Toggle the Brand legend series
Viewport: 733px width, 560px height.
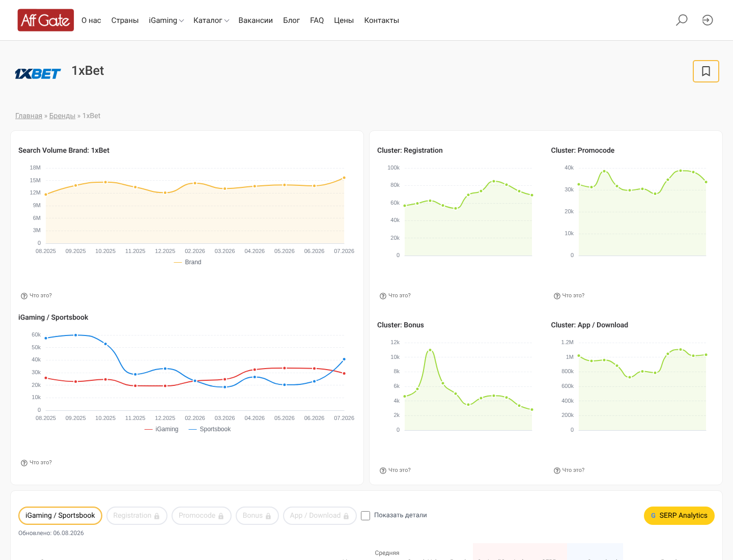tap(187, 262)
